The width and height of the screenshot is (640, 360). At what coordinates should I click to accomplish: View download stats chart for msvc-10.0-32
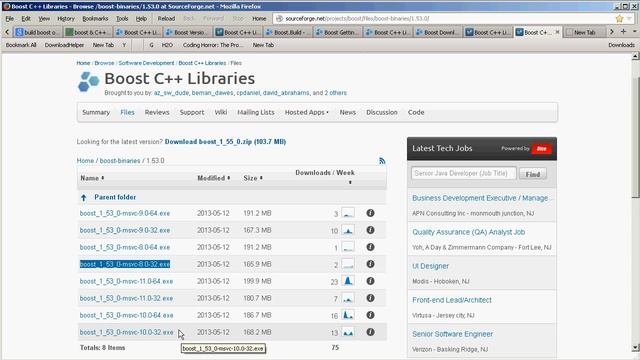tap(348, 332)
